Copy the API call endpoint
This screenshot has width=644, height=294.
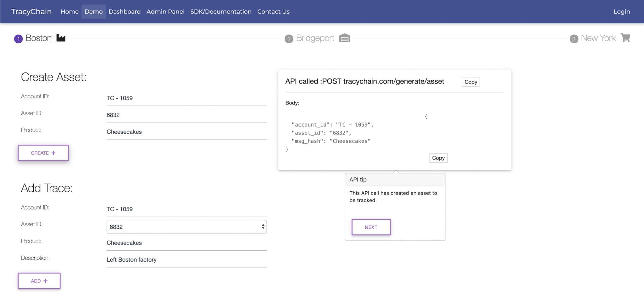coord(470,82)
